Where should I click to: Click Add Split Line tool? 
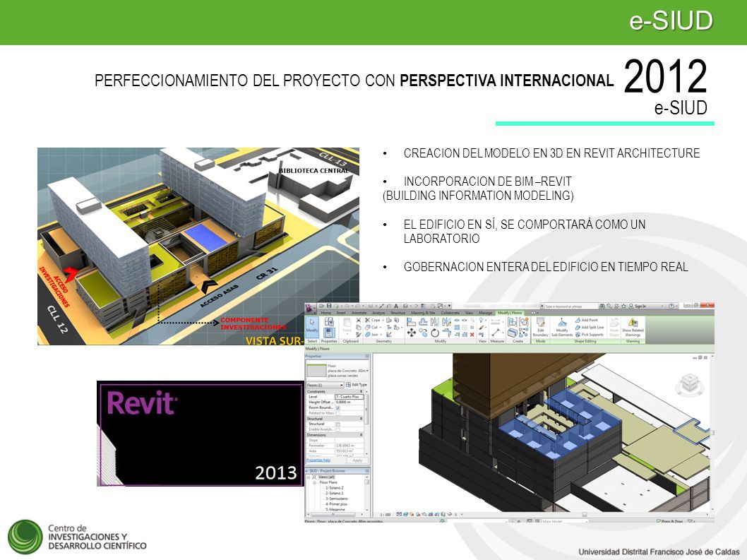pyautogui.click(x=590, y=328)
